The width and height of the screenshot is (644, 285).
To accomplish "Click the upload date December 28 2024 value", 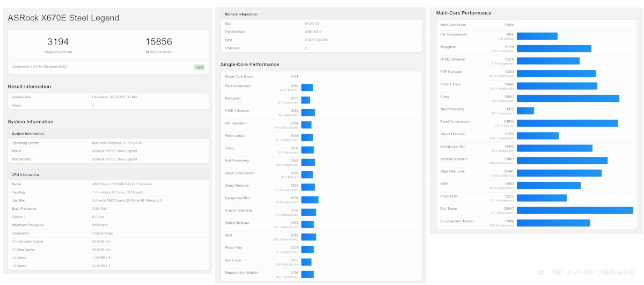I will [x=114, y=97].
